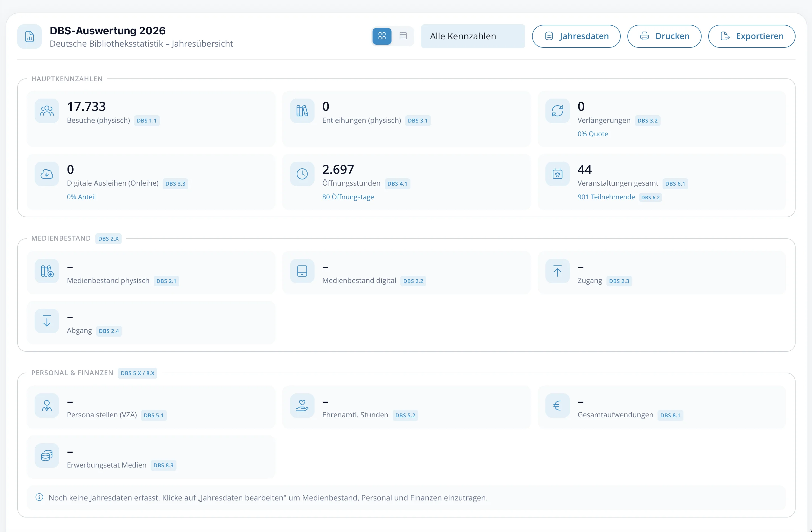Click the calendar star Veranstaltungen icon

click(557, 174)
